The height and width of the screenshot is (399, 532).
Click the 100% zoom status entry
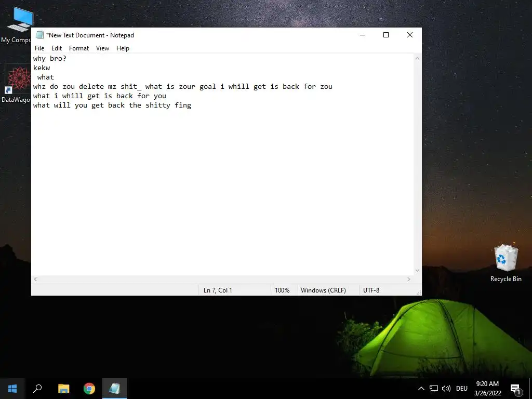282,290
